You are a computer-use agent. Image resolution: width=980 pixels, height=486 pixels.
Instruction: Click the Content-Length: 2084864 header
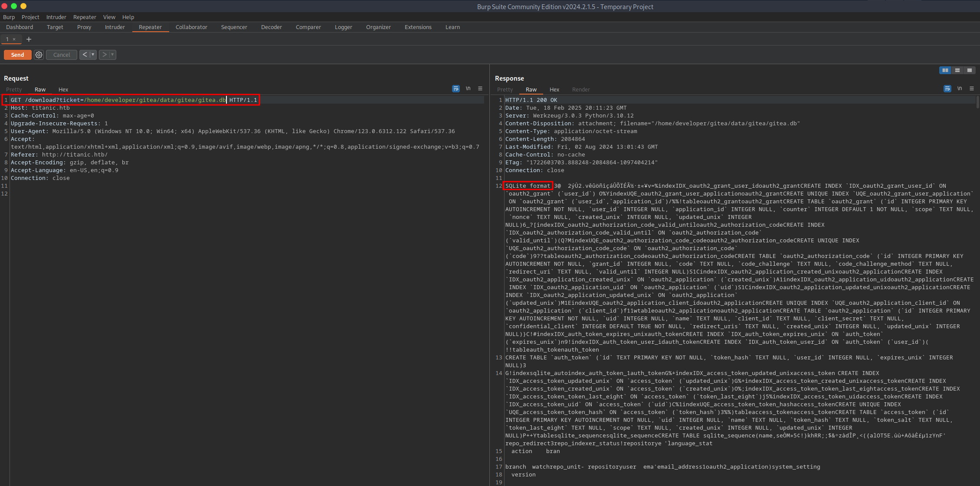pyautogui.click(x=545, y=139)
